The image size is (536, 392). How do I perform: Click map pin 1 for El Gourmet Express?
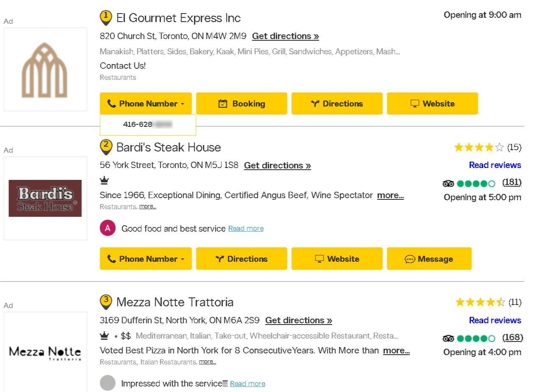[106, 17]
